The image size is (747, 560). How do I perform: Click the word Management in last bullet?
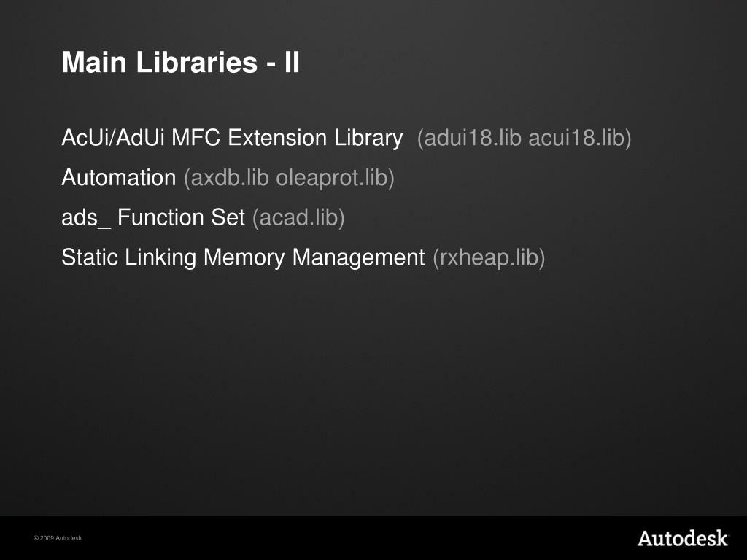point(358,257)
